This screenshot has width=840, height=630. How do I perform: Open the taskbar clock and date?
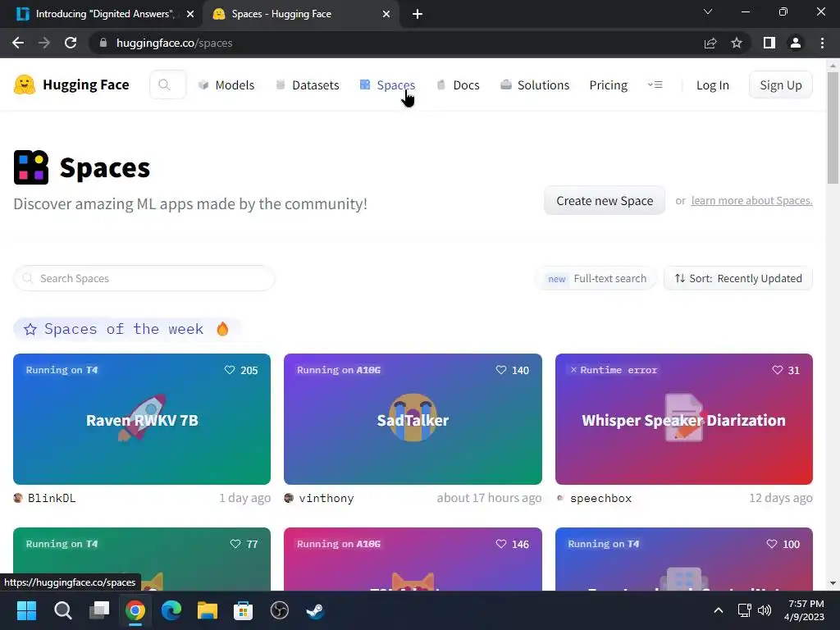(805, 610)
